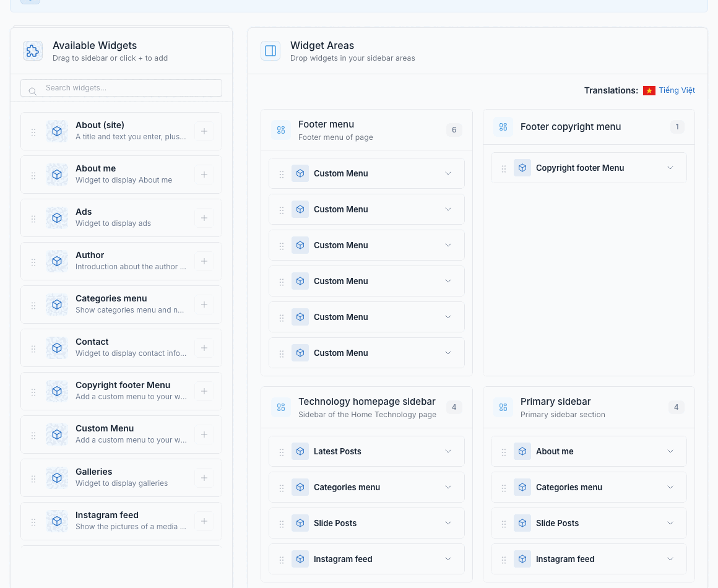
Task: Click plus next to the Custom Menu widget under Available Widgets
Action: tap(204, 435)
